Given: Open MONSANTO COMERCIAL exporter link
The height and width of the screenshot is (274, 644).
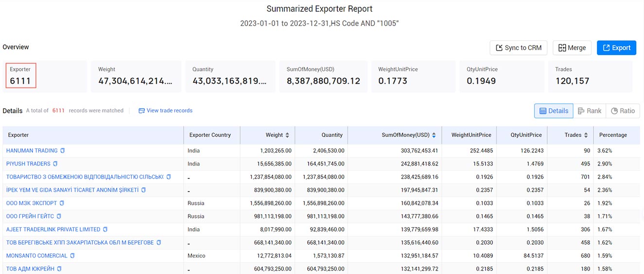Looking at the screenshot, I should click(37, 256).
